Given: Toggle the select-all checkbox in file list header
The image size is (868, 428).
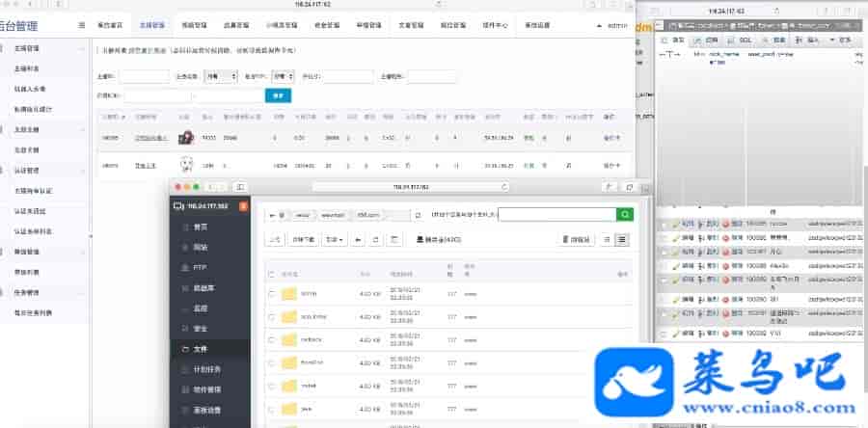Looking at the screenshot, I should click(x=271, y=274).
